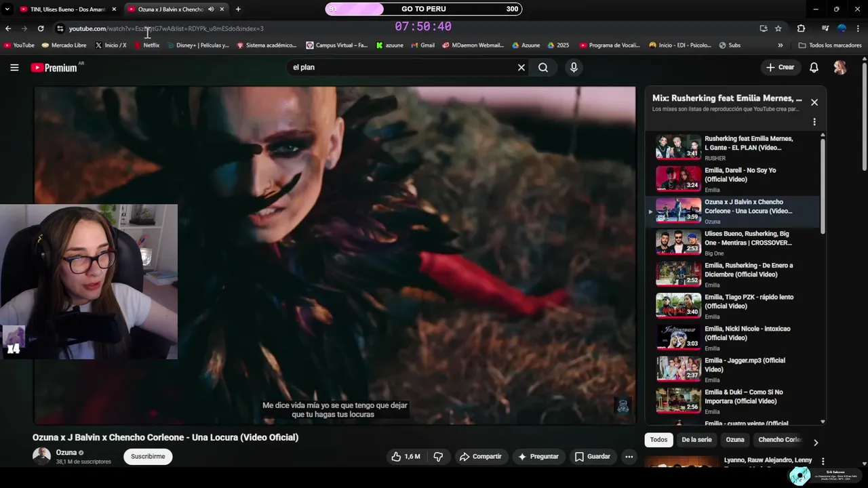Select the Ozuna filter chip
This screenshot has width=868, height=488.
[x=735, y=440]
